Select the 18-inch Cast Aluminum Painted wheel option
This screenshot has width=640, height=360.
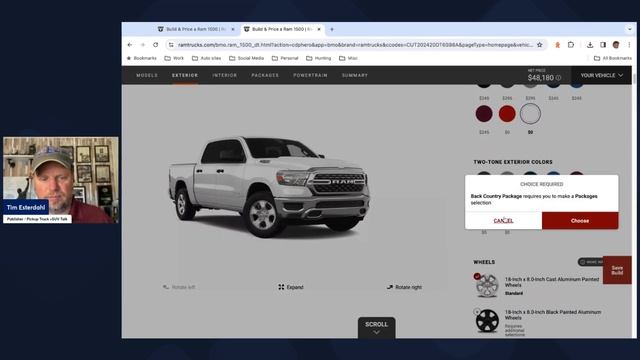(537, 286)
